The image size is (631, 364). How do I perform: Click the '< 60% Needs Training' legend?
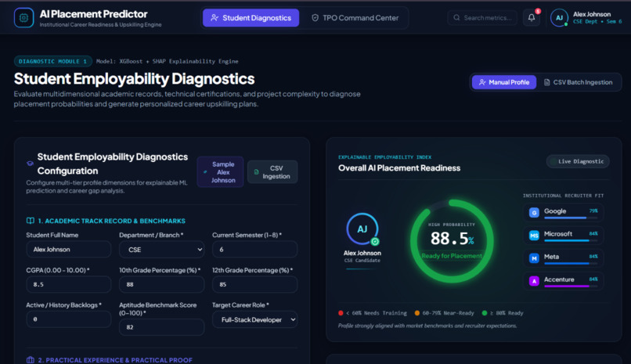point(373,313)
